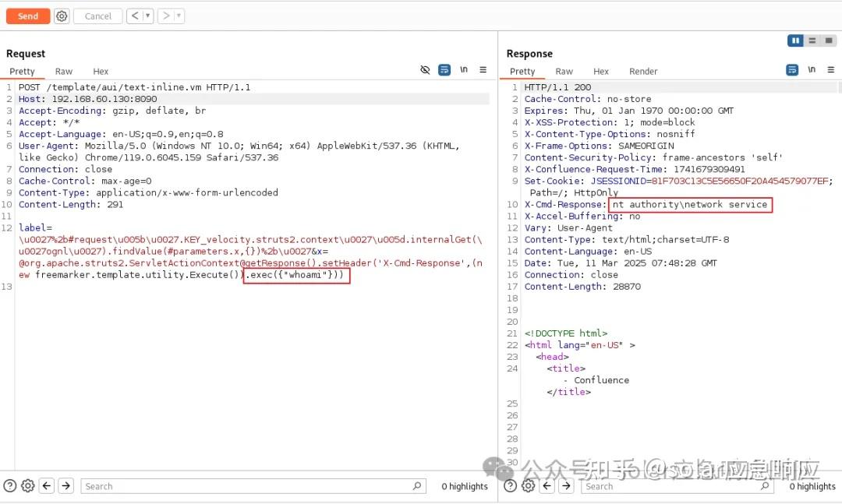
Task: Open the dropdown beside the back arrow
Action: coord(146,16)
